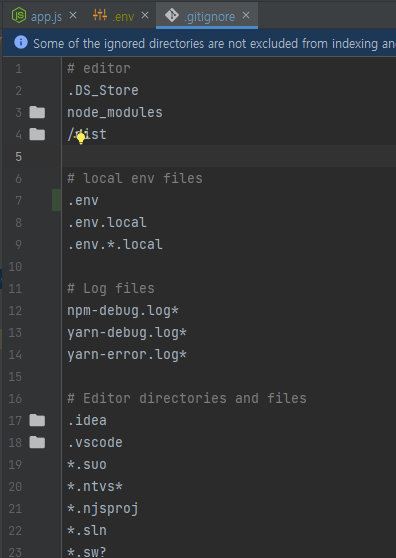Screen dimensions: 396x558
Task: Click the .DS_Store entry
Action: pyautogui.click(x=103, y=90)
